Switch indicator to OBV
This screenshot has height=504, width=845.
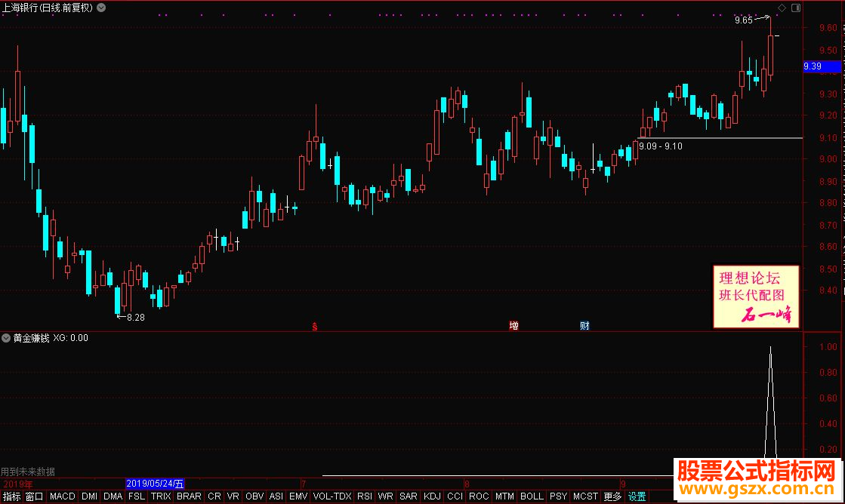254,496
